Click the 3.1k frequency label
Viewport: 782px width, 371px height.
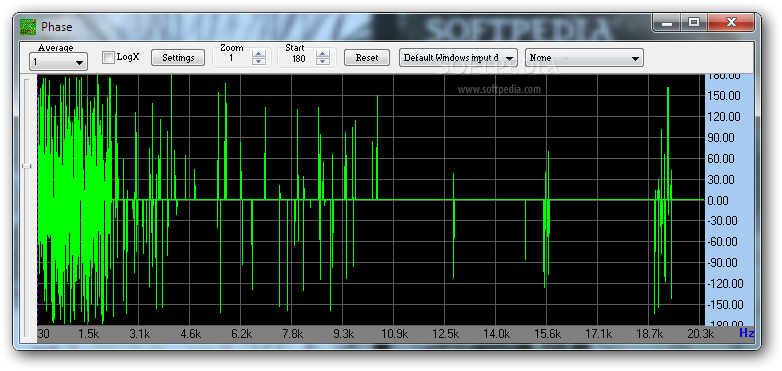coord(139,334)
